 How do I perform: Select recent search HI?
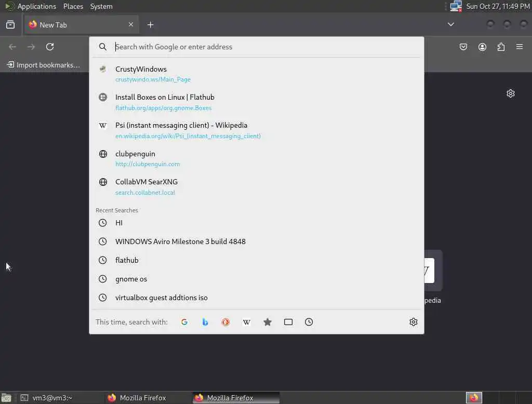257,223
